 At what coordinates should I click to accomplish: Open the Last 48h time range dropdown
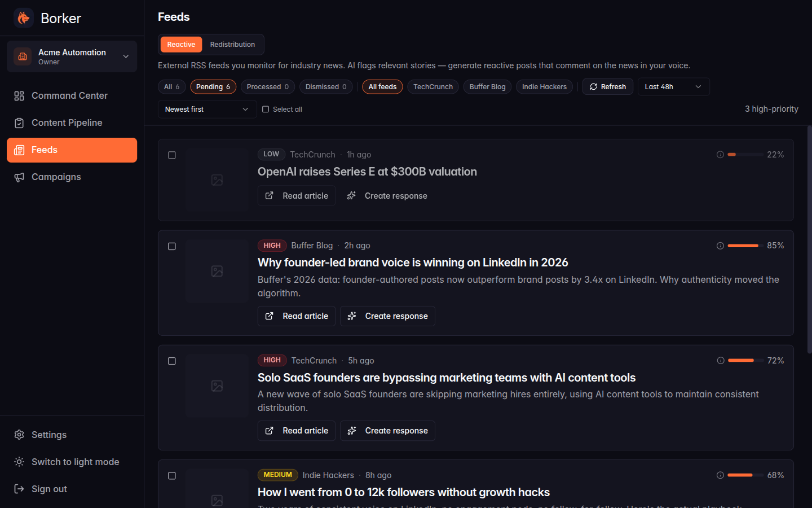(x=673, y=87)
